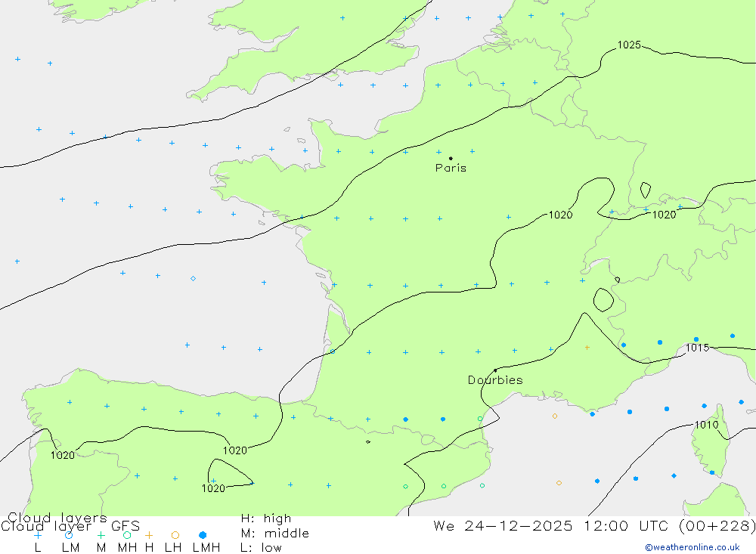Click the filled blue LMH legend symbol
This screenshot has width=756, height=554.
point(203,535)
